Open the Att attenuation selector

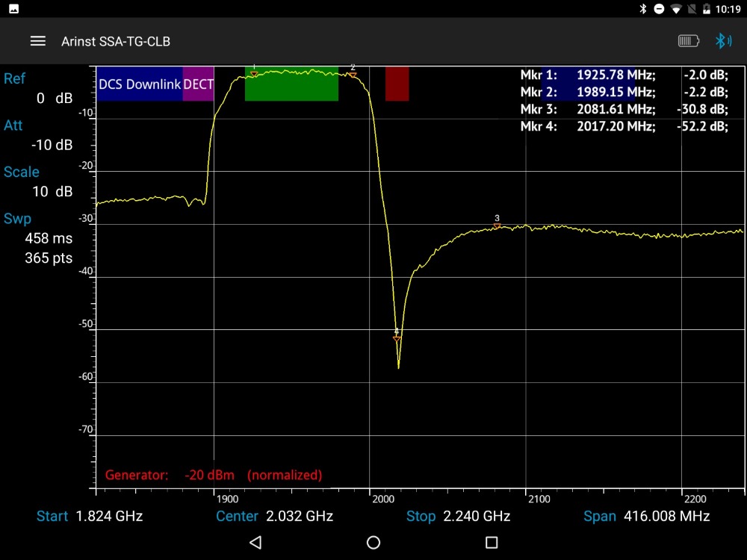(x=30, y=135)
